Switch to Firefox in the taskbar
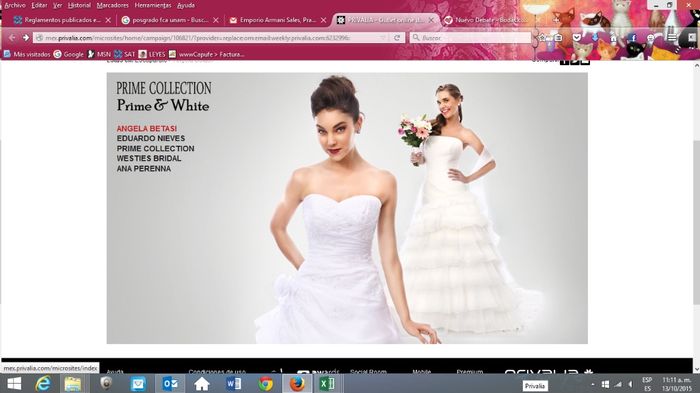The image size is (700, 393). pyautogui.click(x=297, y=384)
